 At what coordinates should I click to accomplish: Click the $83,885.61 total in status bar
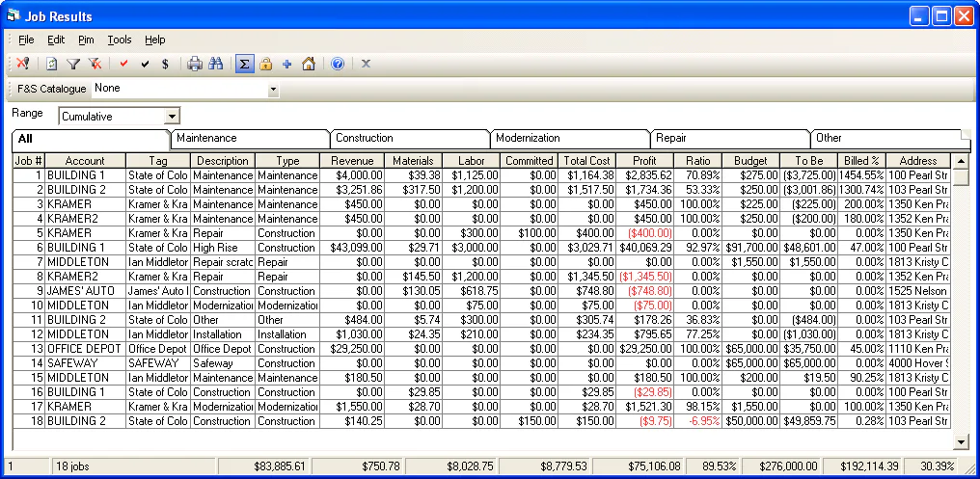(263, 466)
